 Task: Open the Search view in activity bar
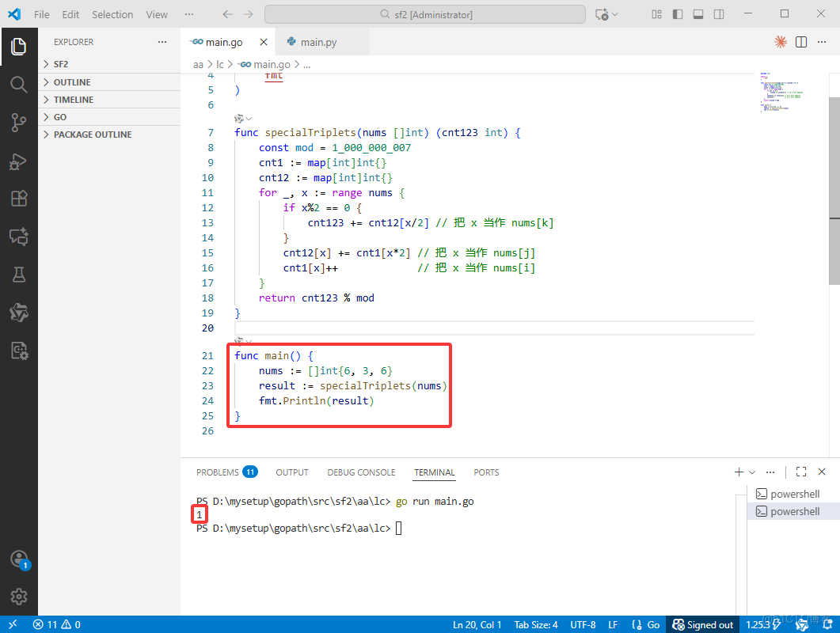pyautogui.click(x=18, y=84)
